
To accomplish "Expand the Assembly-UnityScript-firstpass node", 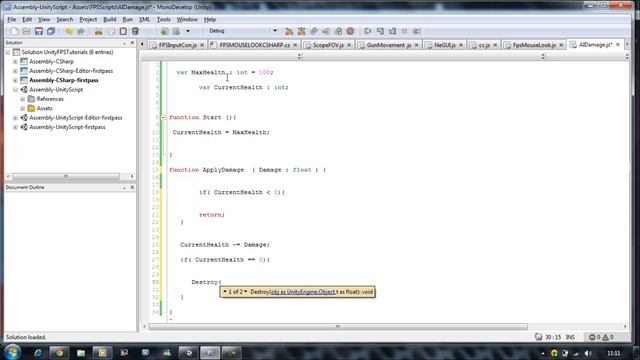I will (15, 127).
